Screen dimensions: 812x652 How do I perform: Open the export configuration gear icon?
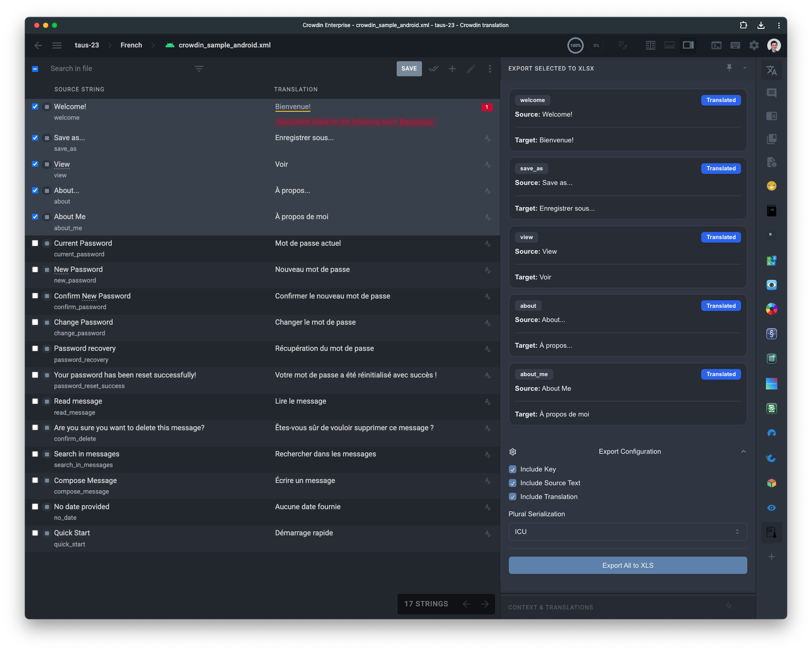pyautogui.click(x=513, y=452)
